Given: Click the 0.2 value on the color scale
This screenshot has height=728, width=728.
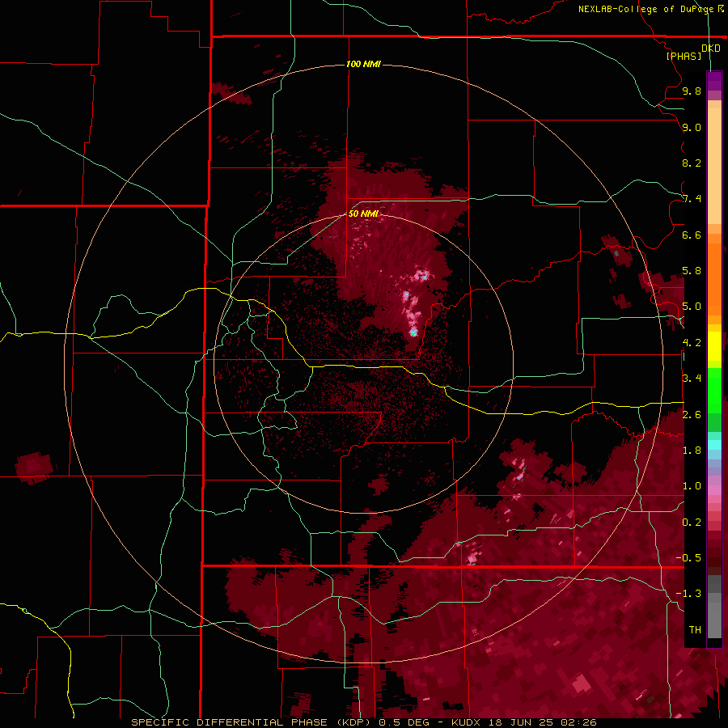Looking at the screenshot, I should (x=692, y=523).
